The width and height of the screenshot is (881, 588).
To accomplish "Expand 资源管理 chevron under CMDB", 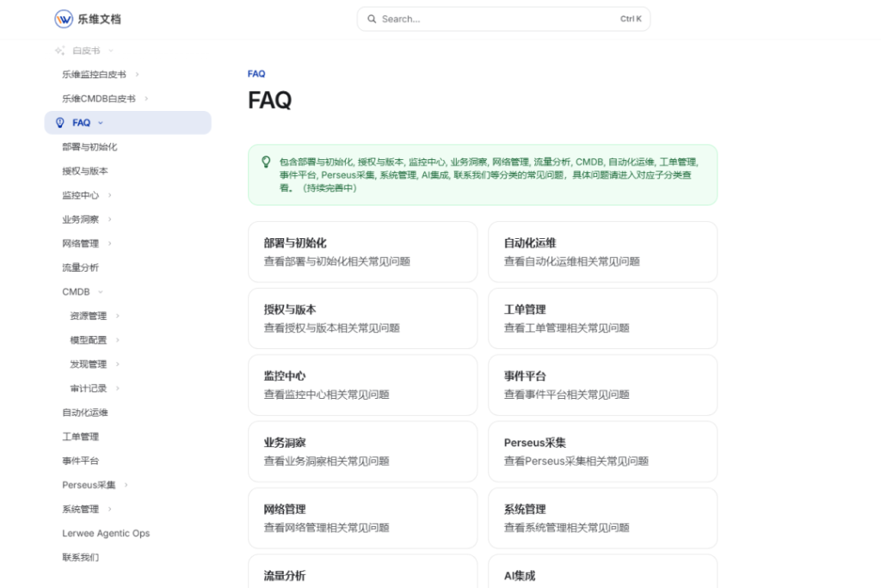I will [x=117, y=315].
